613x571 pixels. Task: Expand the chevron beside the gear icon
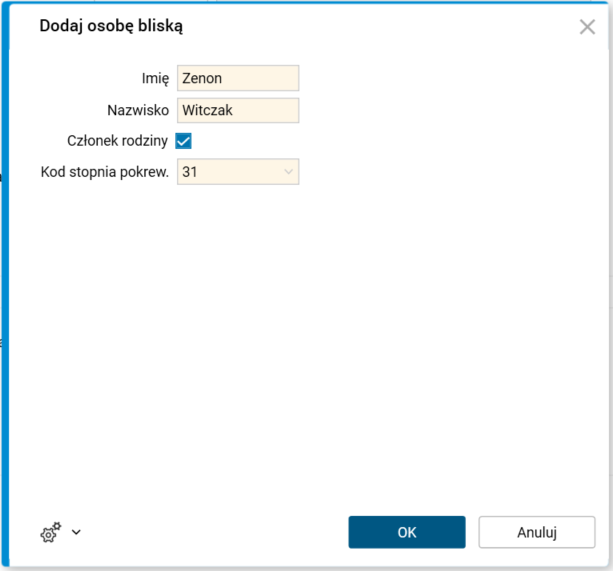pyautogui.click(x=76, y=533)
